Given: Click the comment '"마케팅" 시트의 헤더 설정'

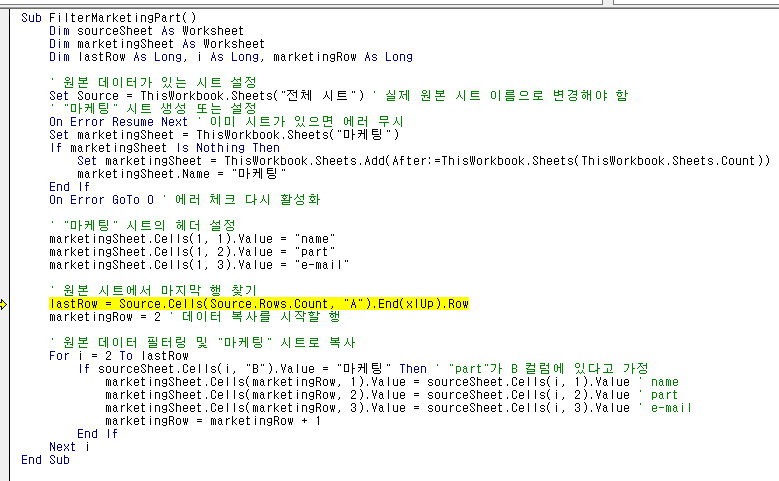Looking at the screenshot, I should point(143,226).
